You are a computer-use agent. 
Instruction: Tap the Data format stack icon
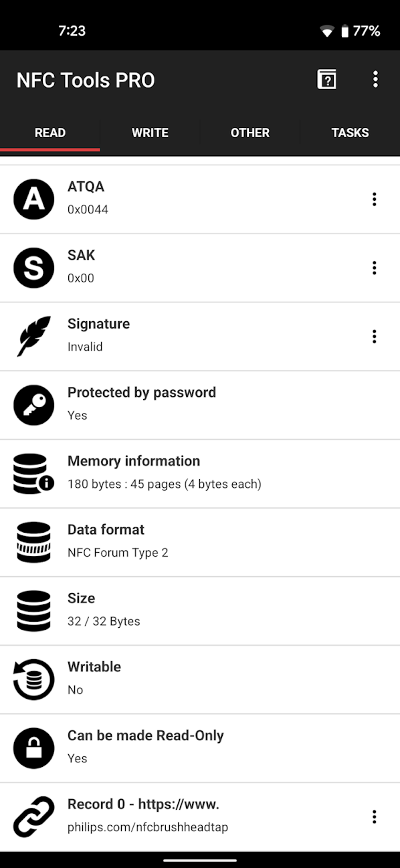coord(33,542)
